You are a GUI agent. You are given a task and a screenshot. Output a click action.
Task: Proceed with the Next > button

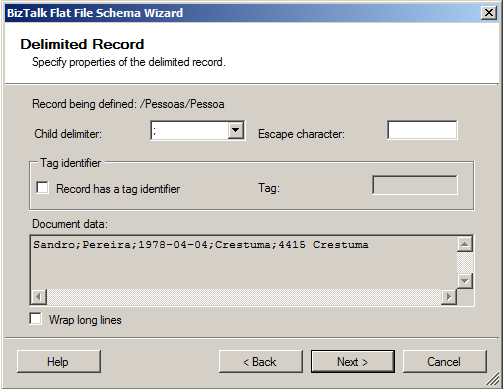pyautogui.click(x=353, y=361)
